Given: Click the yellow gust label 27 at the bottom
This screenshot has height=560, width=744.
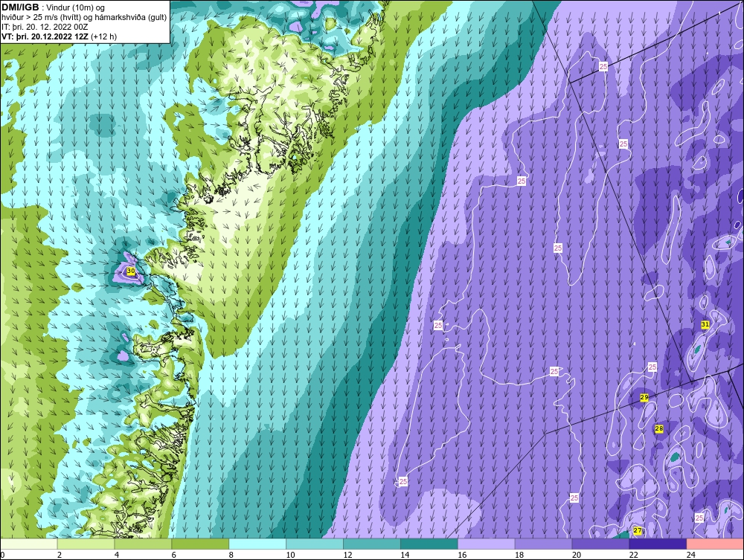Looking at the screenshot, I should pyautogui.click(x=638, y=530).
